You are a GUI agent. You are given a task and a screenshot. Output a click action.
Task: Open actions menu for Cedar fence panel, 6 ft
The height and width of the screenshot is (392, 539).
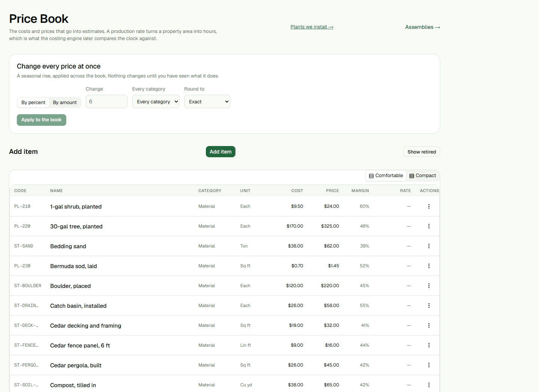point(429,345)
